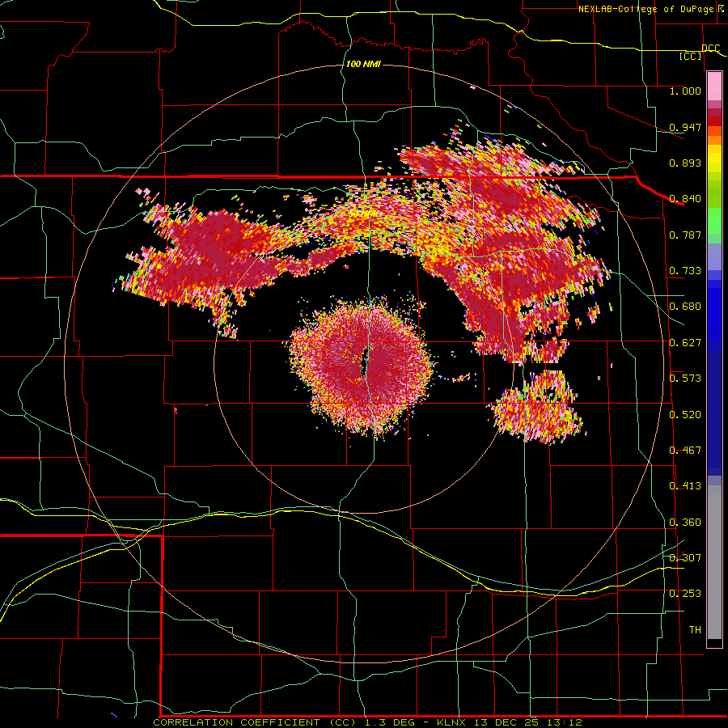Viewport: 728px width, 728px height.
Task: Select the 0.520 color scale value
Action: [x=685, y=415]
